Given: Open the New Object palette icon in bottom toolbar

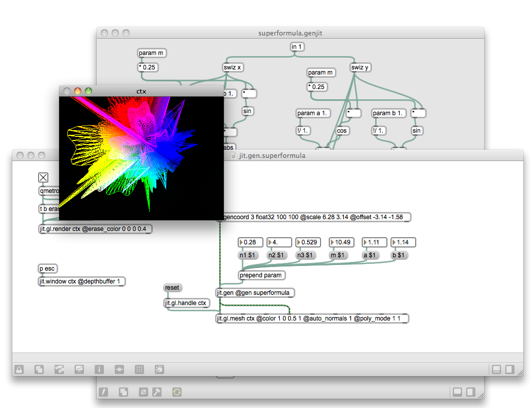Looking at the screenshot, I should 39,369.
